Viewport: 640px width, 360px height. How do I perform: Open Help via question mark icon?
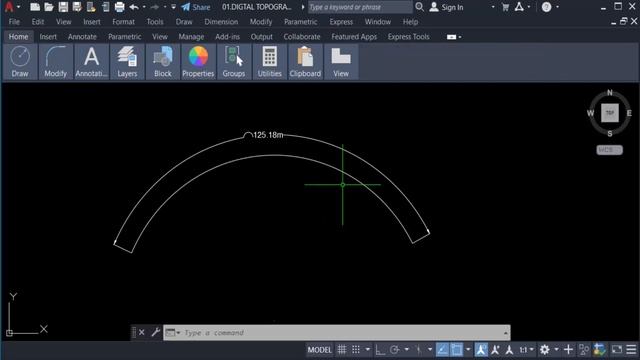[x=546, y=7]
